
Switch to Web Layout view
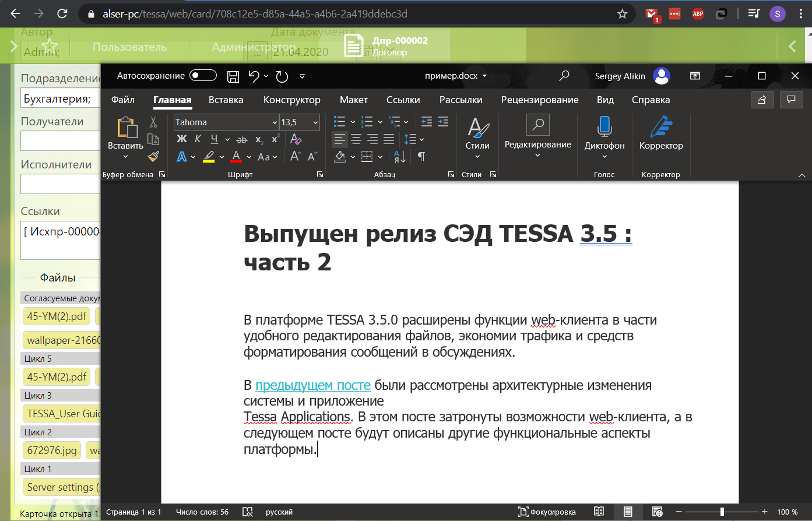[x=658, y=512]
